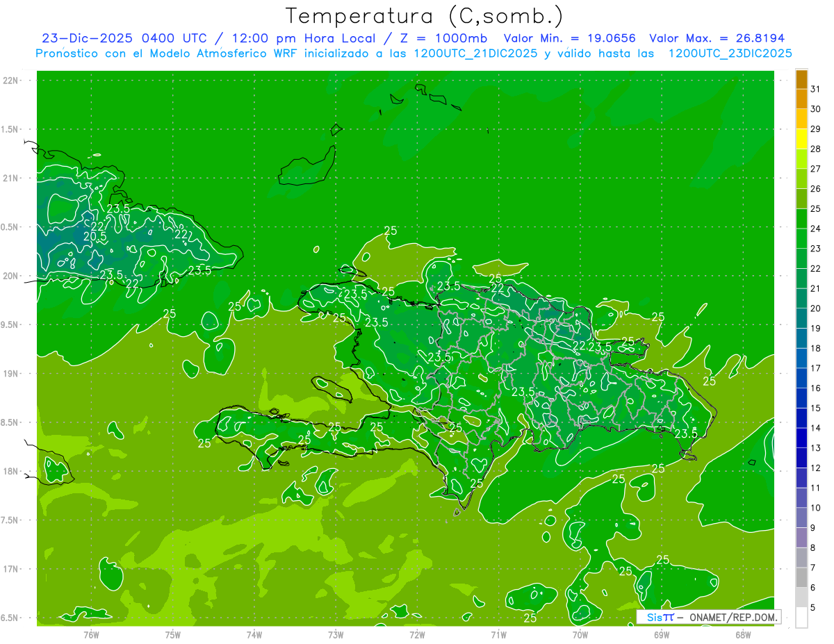Click the yellow legend band between 28 and 29
The image size is (834, 644).
click(801, 139)
